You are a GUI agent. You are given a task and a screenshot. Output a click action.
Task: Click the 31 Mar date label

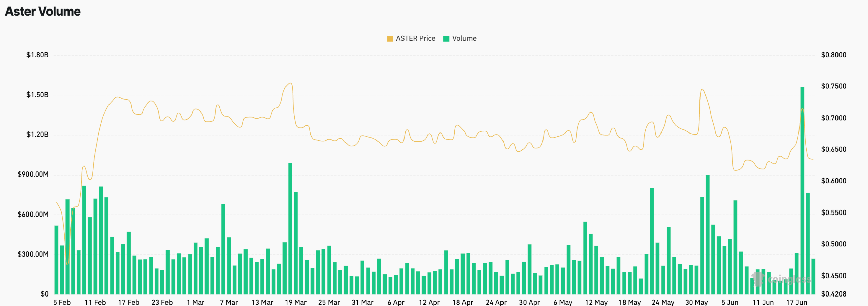pyautogui.click(x=362, y=302)
